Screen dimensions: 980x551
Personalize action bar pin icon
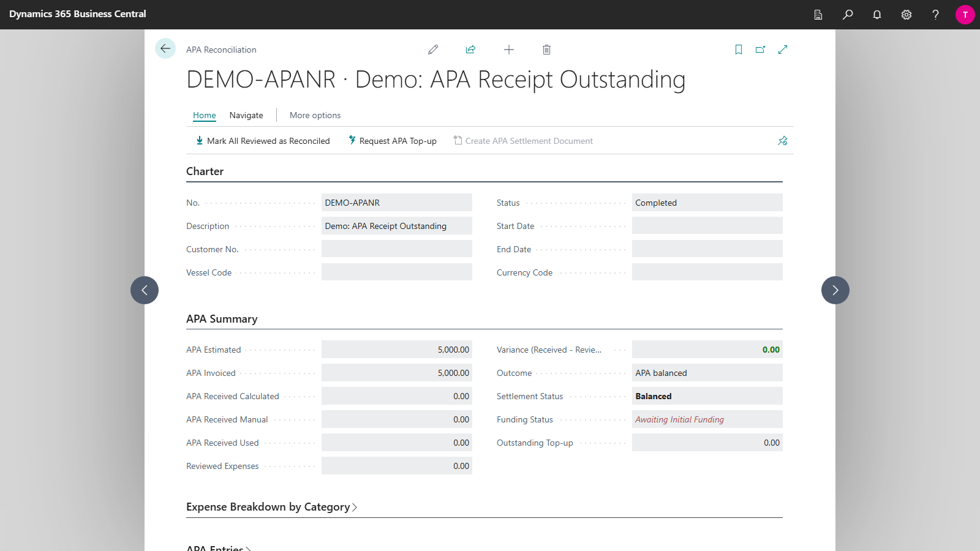783,141
